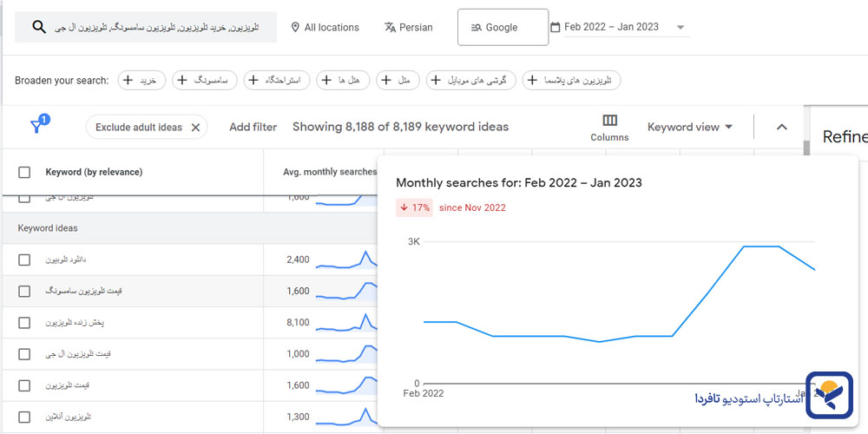Click the Showing 8,188 of 8,189 keyword ideas text

click(400, 127)
